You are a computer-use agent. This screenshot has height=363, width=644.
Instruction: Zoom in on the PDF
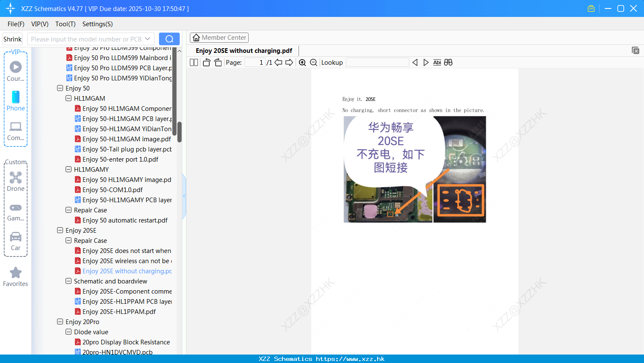pyautogui.click(x=302, y=62)
